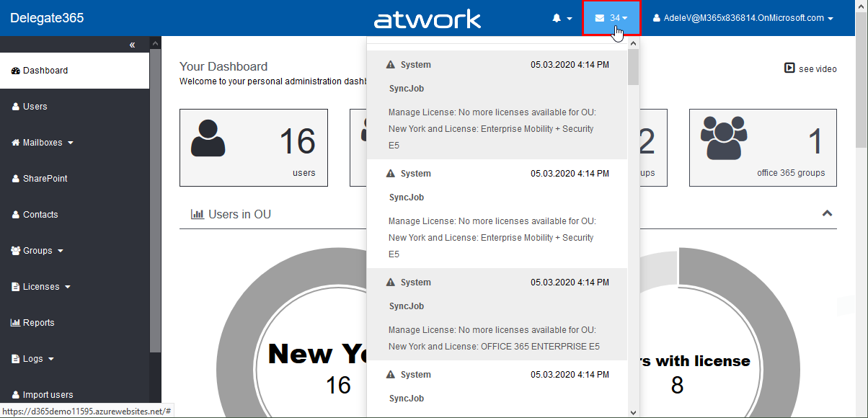Click the play icon beside see video
The width and height of the screenshot is (868, 418).
789,68
